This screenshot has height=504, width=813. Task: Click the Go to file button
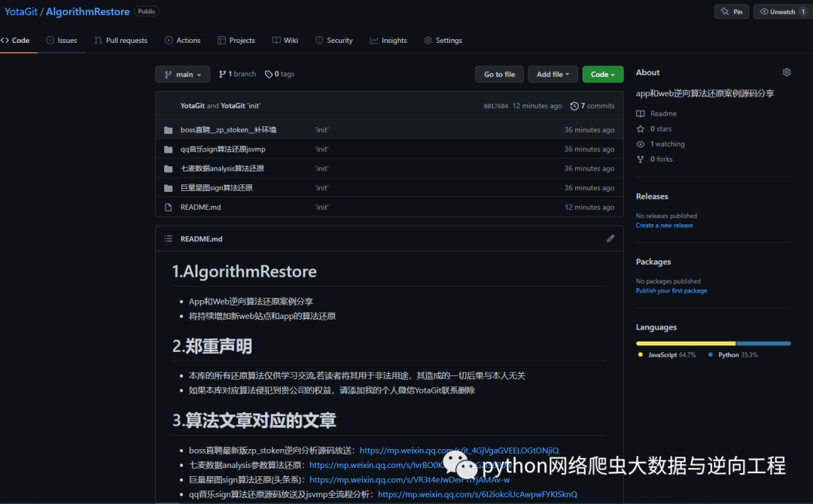(x=499, y=74)
